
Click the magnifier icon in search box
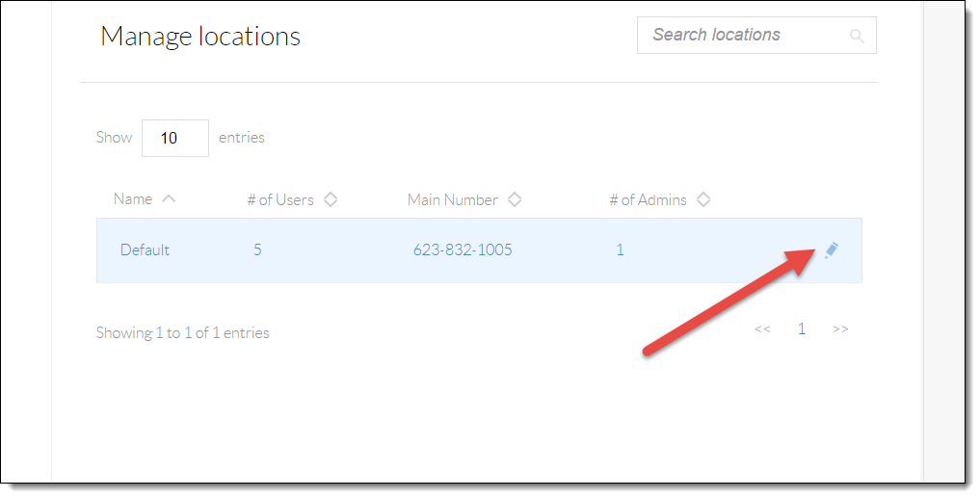click(857, 37)
